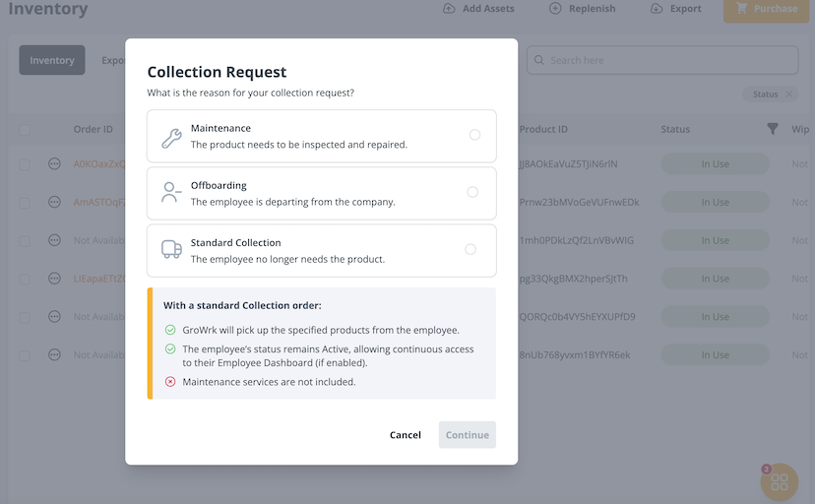Screen dimensions: 815x504
Task: Open the apps grid floating button
Action: (779, 482)
